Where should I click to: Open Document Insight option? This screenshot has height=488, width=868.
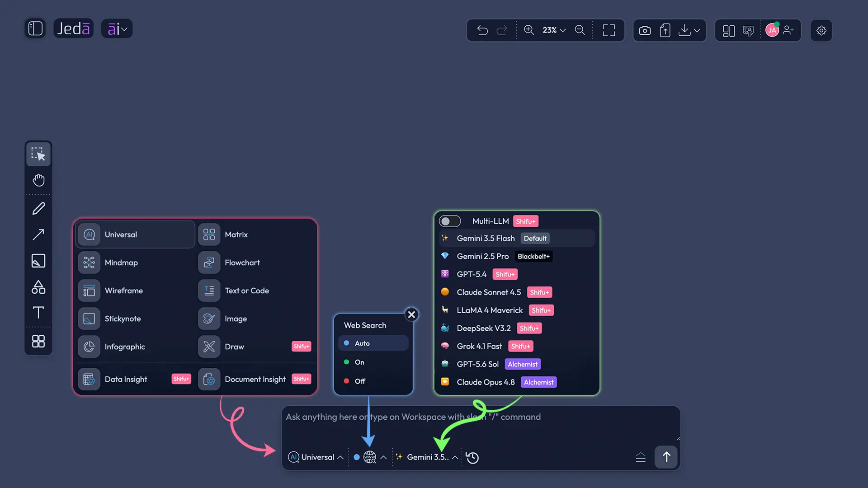coord(255,379)
